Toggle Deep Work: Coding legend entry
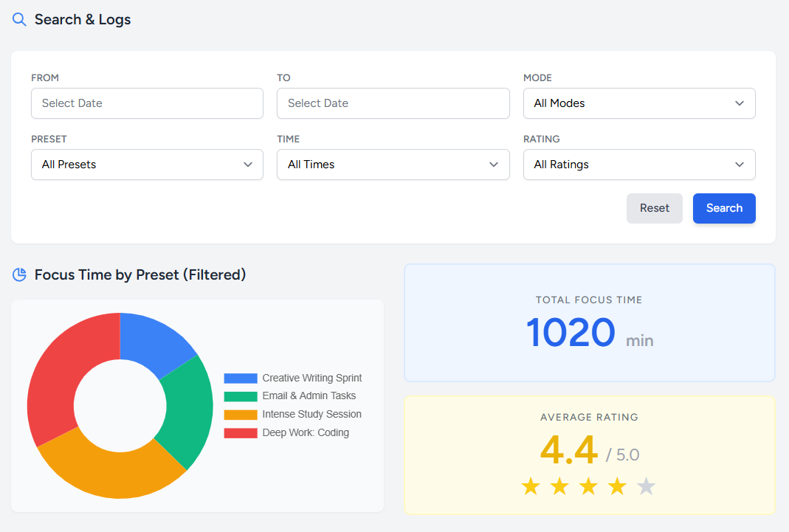This screenshot has height=532, width=789. pyautogui.click(x=305, y=433)
